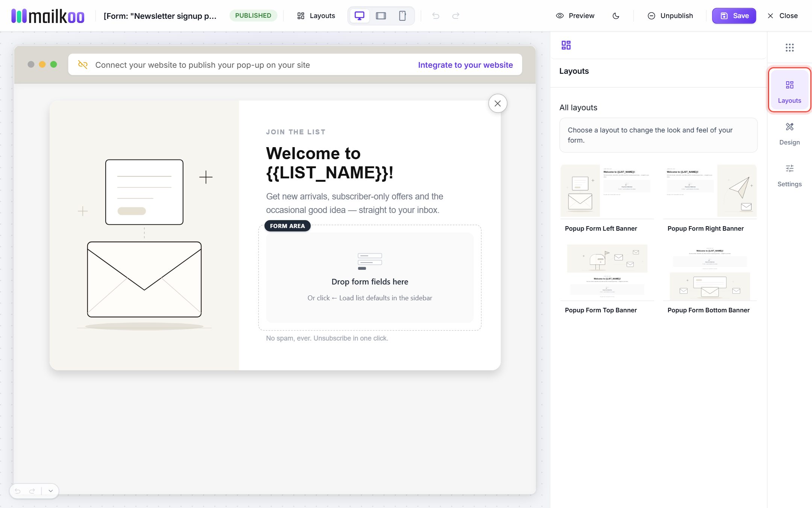The image size is (812, 508).
Task: Close the form editor
Action: pos(783,16)
